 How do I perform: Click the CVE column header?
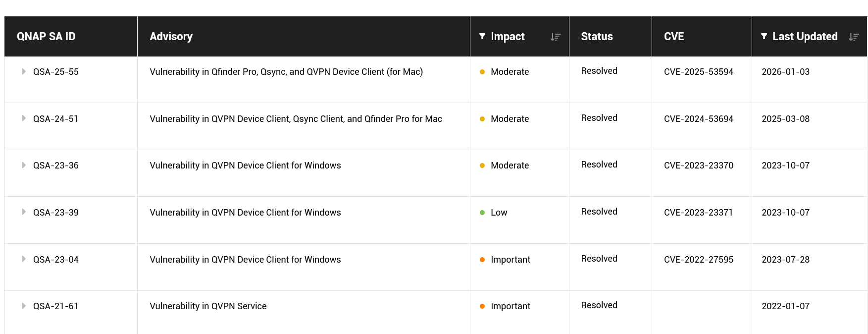point(673,36)
